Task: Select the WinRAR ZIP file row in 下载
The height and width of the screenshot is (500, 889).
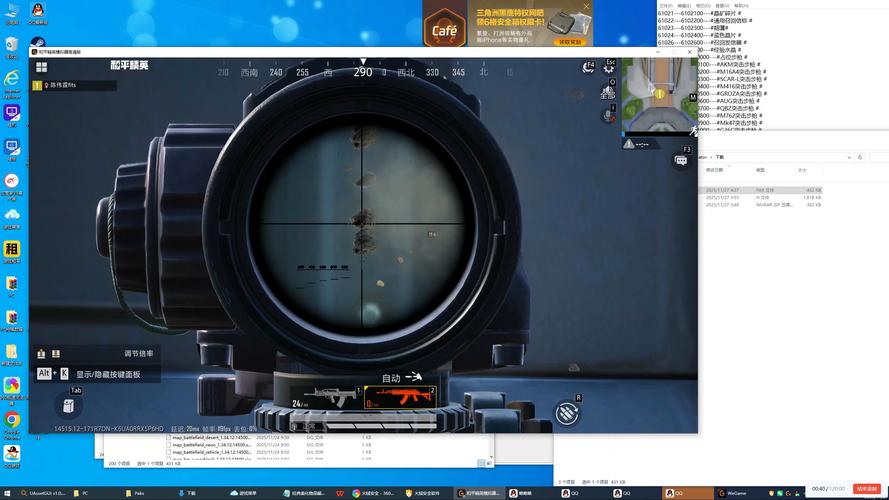Action: [760, 205]
